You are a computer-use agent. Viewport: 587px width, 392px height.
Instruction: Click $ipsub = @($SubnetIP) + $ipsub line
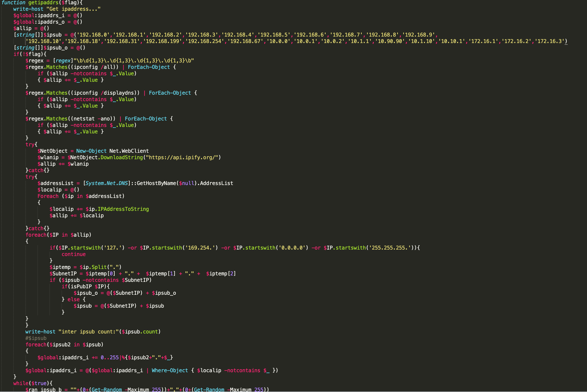pyautogui.click(x=119, y=306)
